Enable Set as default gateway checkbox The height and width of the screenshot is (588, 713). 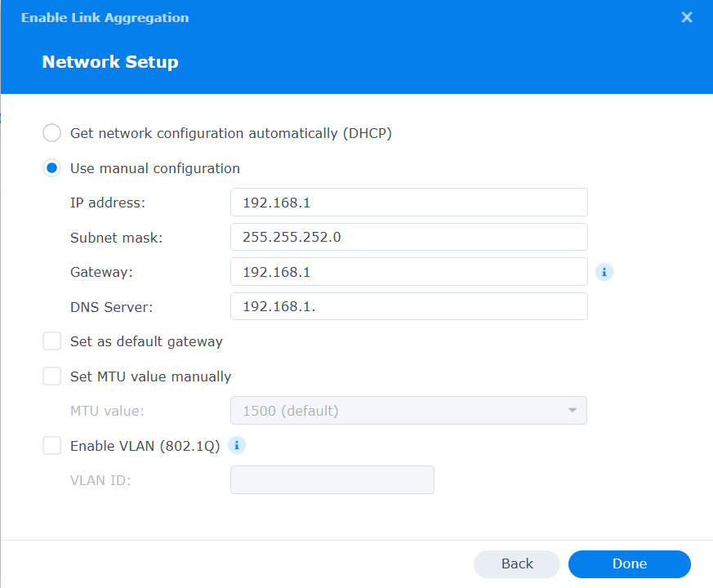pos(51,341)
